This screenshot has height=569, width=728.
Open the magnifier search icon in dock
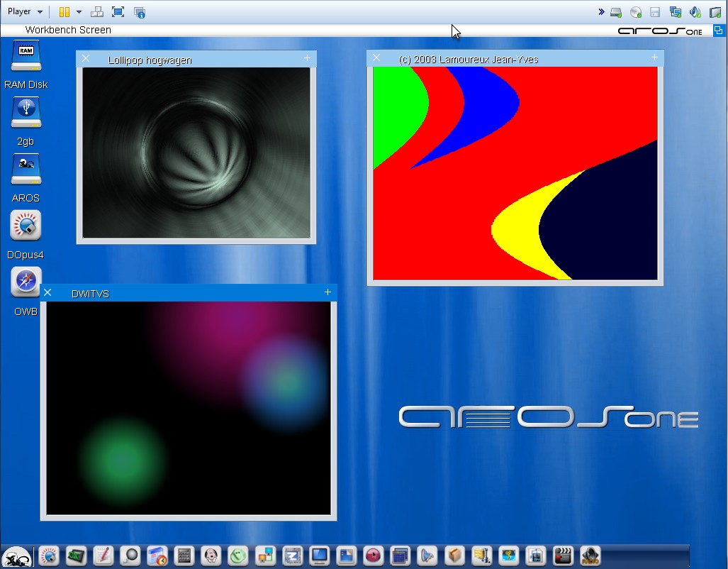point(130,556)
